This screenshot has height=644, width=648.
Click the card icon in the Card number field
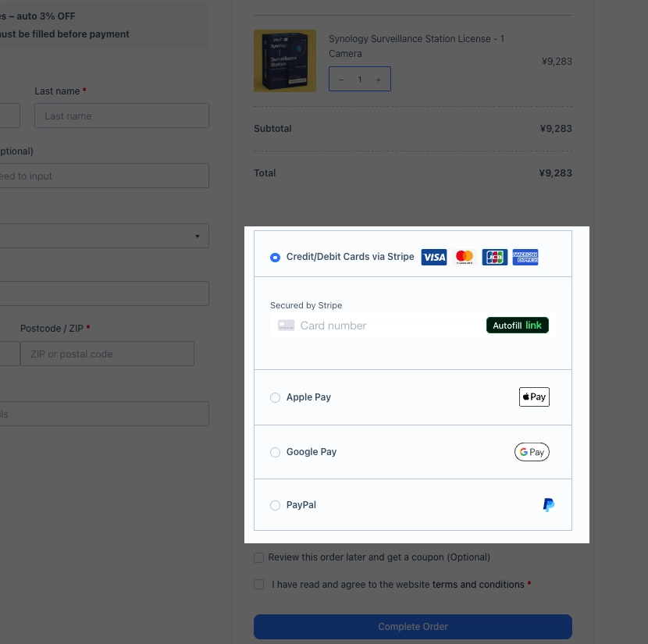coord(286,326)
